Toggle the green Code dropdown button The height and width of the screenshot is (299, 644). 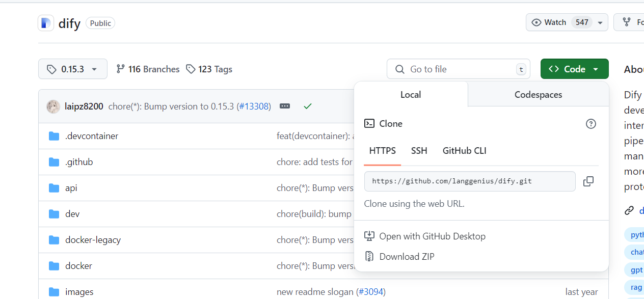click(575, 69)
